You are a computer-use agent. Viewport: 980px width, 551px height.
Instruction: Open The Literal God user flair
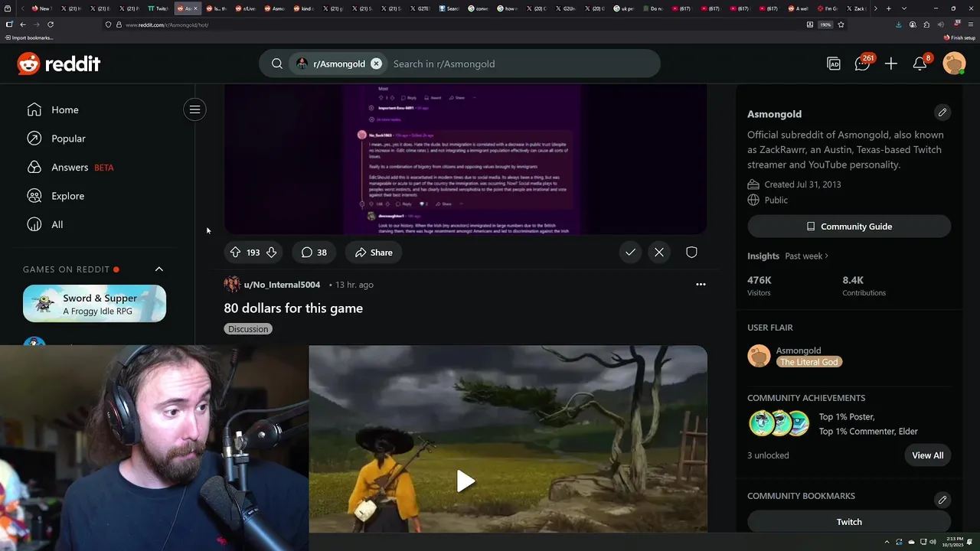coord(809,362)
